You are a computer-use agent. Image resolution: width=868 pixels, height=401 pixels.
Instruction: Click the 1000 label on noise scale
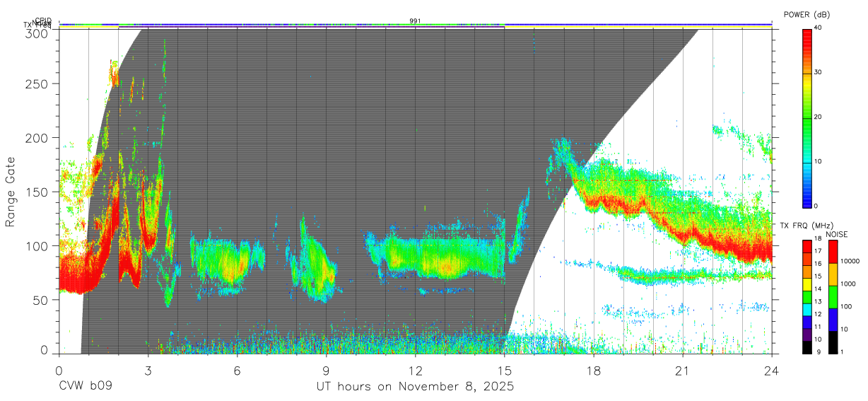[850, 284]
